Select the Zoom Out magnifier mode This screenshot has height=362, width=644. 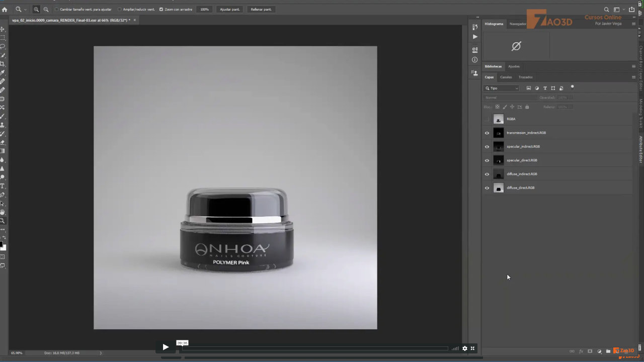point(46,9)
